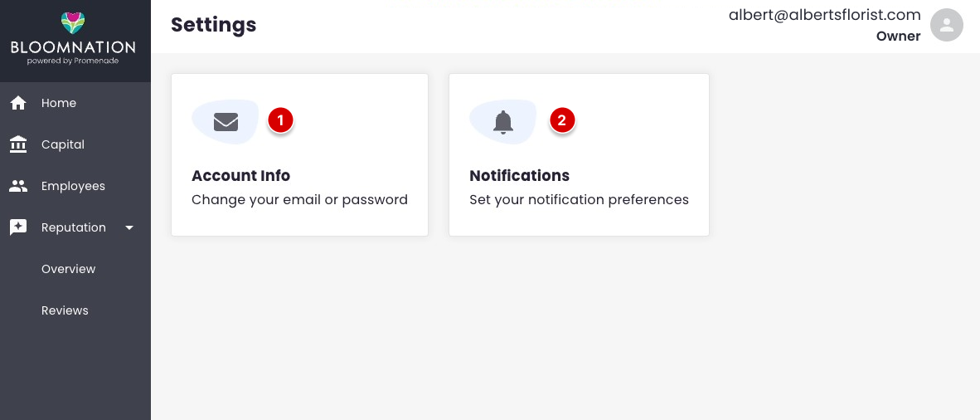Click the BloomNation logo
This screenshot has height=420, width=980.
(72, 39)
